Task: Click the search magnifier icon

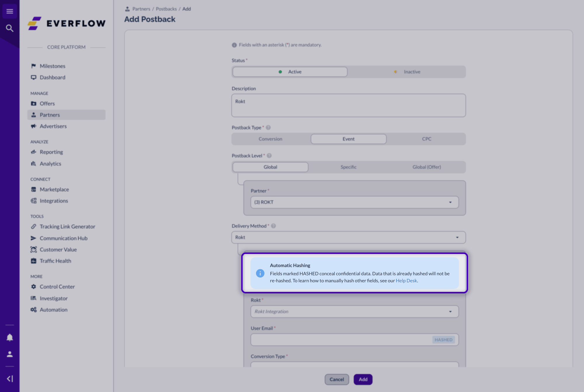Action: click(10, 28)
